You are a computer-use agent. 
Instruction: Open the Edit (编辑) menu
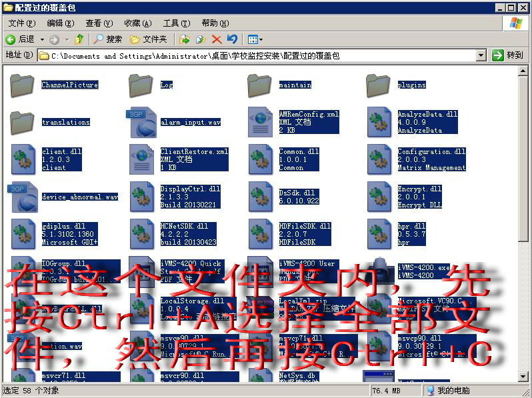61,23
